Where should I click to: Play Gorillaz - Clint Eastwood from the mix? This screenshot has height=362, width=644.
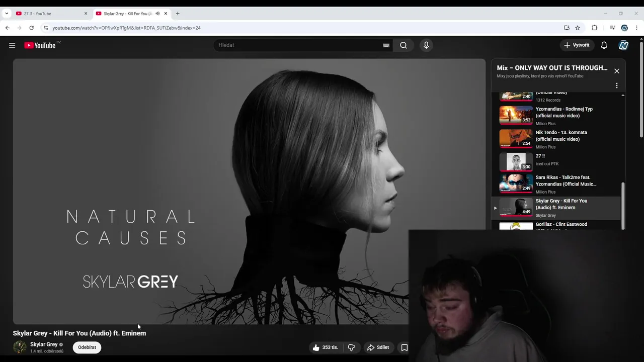coord(556,226)
